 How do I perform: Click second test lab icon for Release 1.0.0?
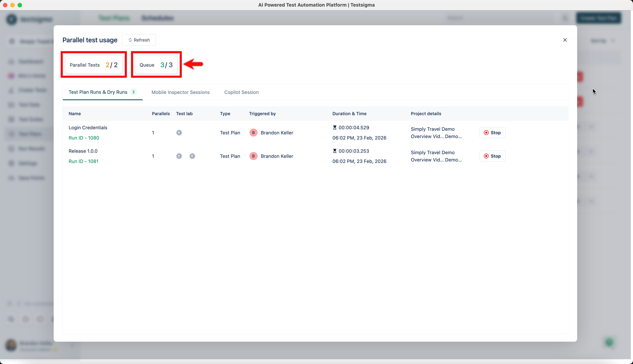pos(192,156)
